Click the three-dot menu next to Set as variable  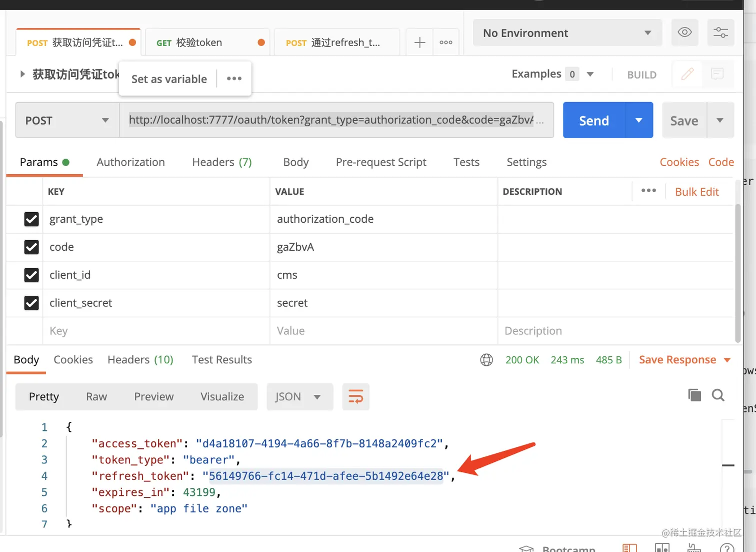(x=234, y=79)
